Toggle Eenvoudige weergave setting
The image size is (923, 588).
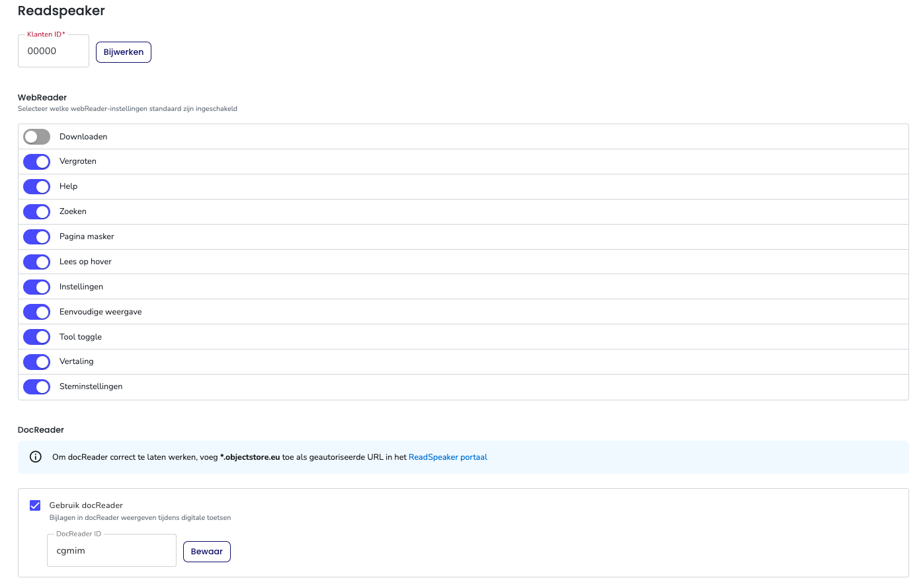click(36, 312)
